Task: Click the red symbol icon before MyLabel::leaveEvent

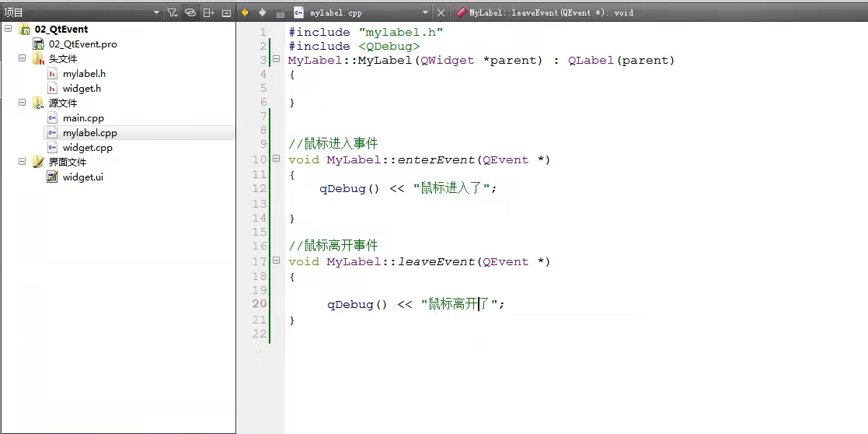Action: [x=461, y=12]
